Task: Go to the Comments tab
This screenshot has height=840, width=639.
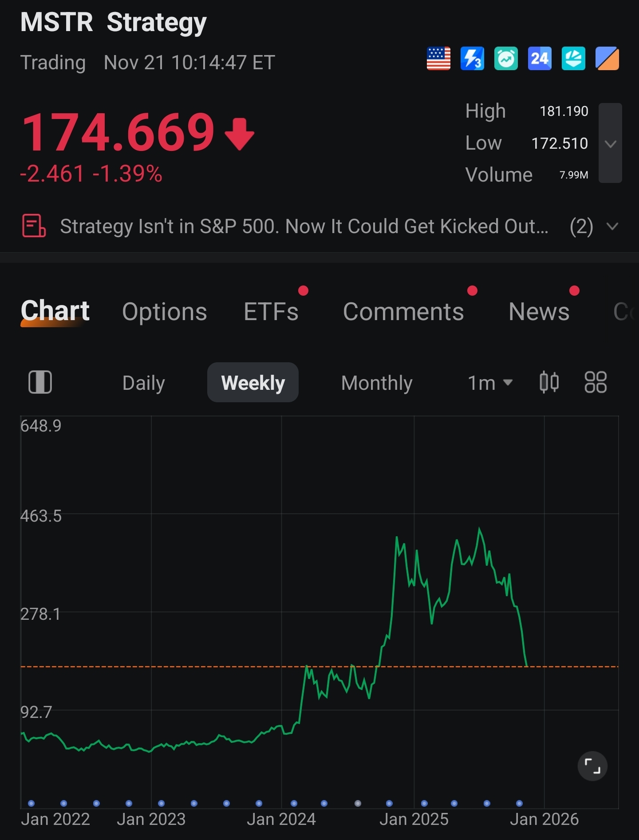Action: (x=403, y=312)
